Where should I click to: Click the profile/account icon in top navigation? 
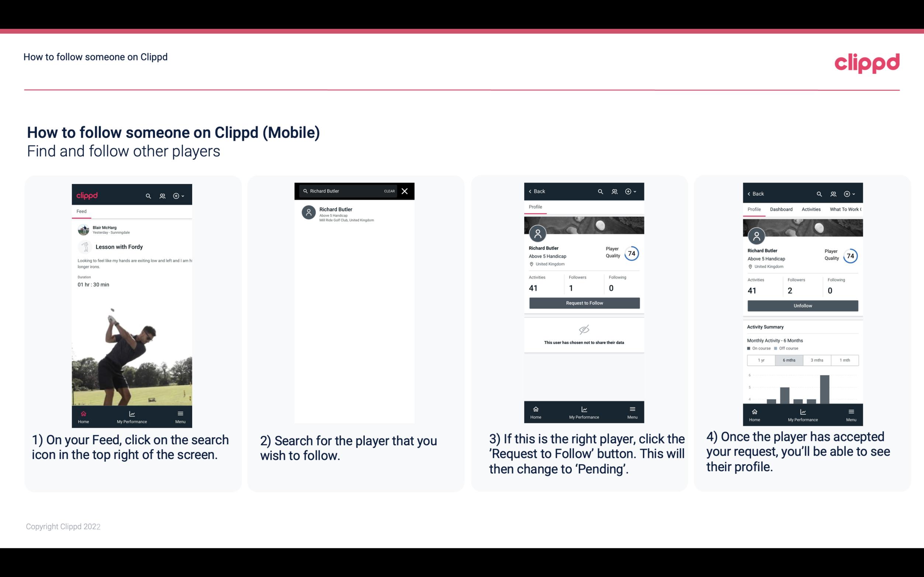162,195
